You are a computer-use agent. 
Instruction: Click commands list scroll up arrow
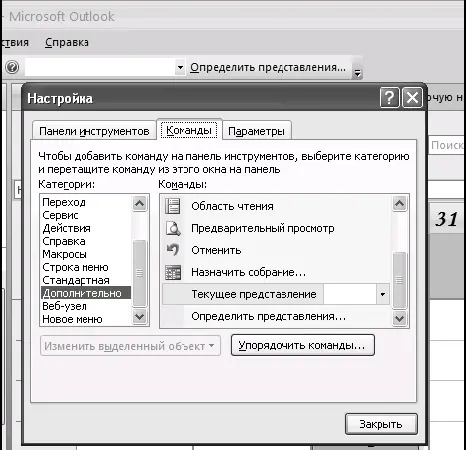[399, 203]
